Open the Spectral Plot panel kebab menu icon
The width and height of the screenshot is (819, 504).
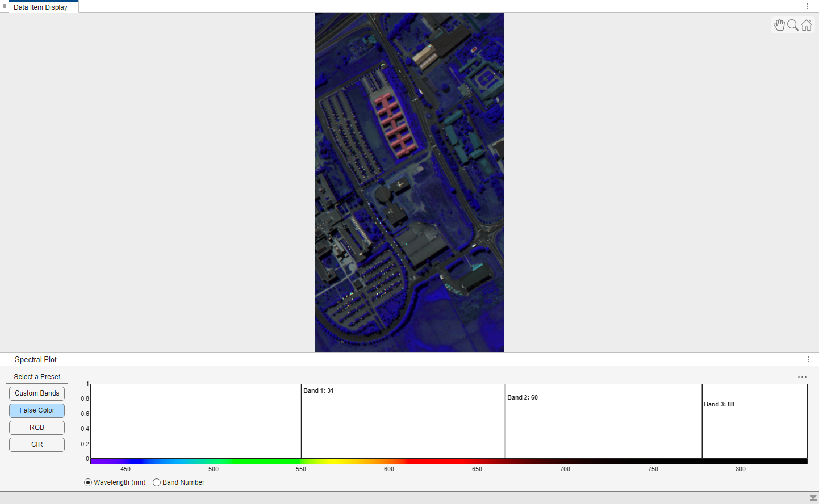[809, 359]
